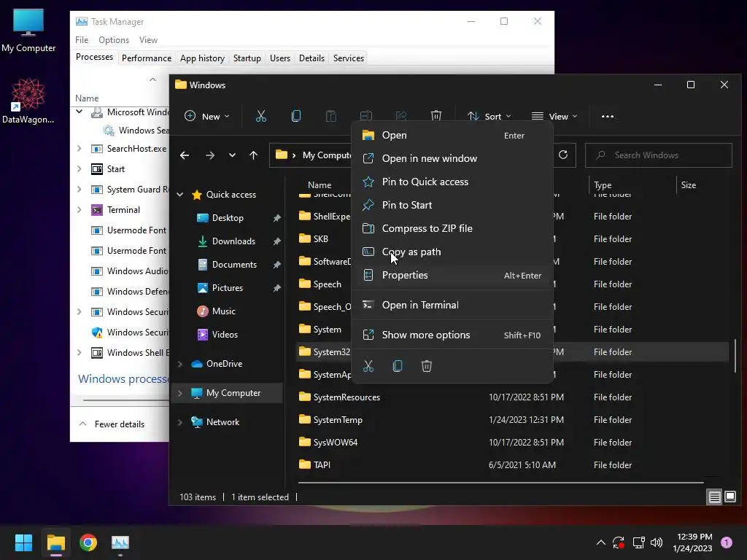Switch to details view layout icon
Screen dimensions: 747x560
pyautogui.click(x=715, y=497)
